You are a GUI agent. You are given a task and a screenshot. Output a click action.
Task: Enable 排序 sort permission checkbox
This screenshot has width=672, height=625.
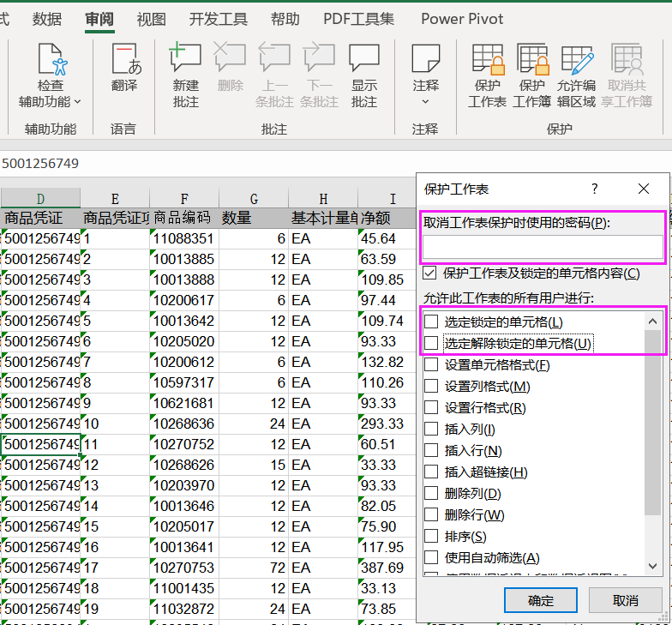pyautogui.click(x=431, y=536)
